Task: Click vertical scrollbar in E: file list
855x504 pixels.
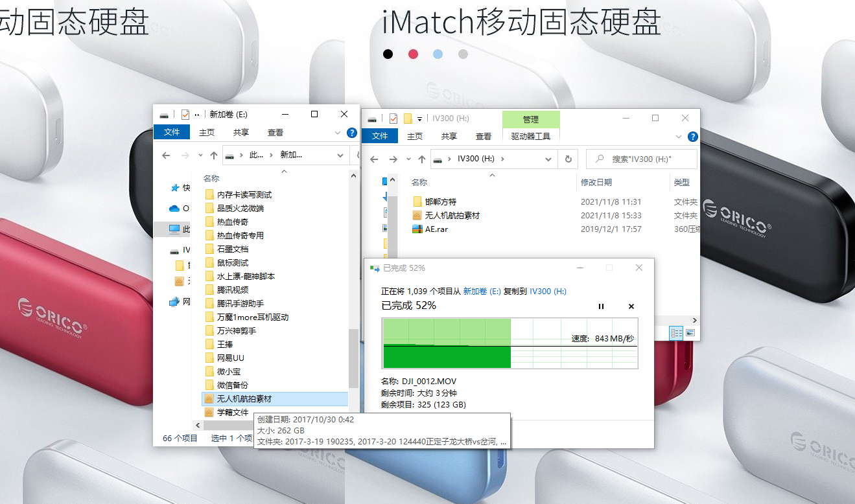Action: (353, 358)
